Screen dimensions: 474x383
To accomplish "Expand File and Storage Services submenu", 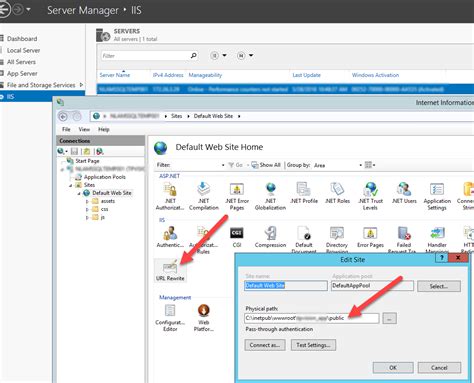I will [x=81, y=85].
